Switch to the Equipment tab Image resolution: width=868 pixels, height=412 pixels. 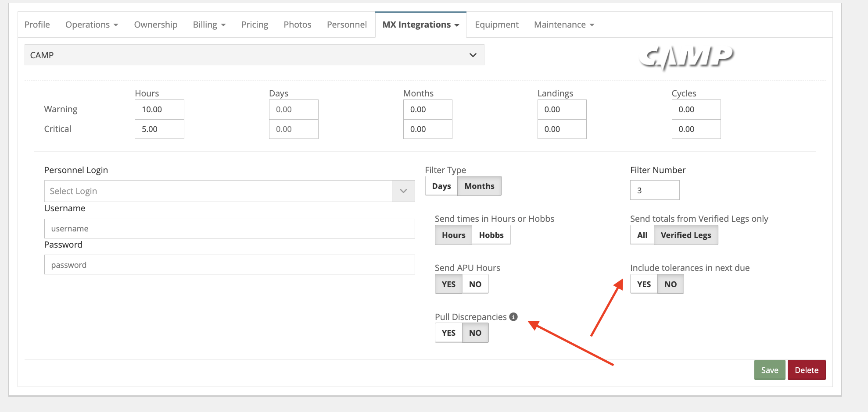coord(496,25)
